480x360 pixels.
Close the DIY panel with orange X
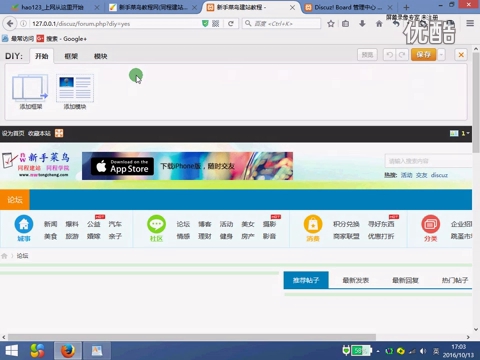[461, 55]
